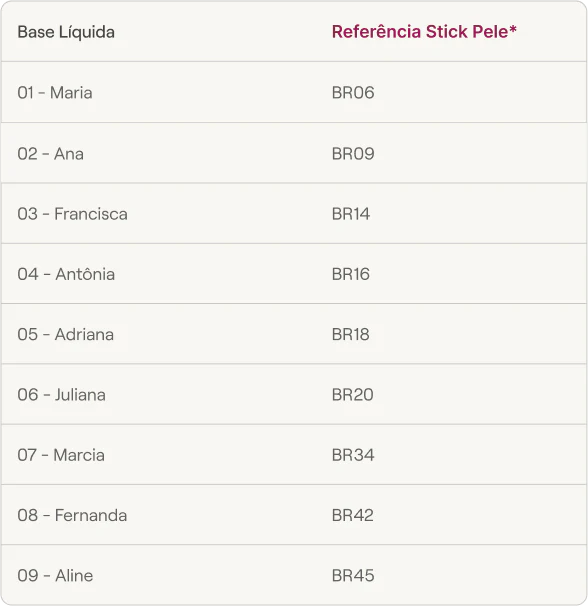Image resolution: width=588 pixels, height=606 pixels.
Task: Click the 'Referência Stick Pele*' header
Action: click(424, 32)
